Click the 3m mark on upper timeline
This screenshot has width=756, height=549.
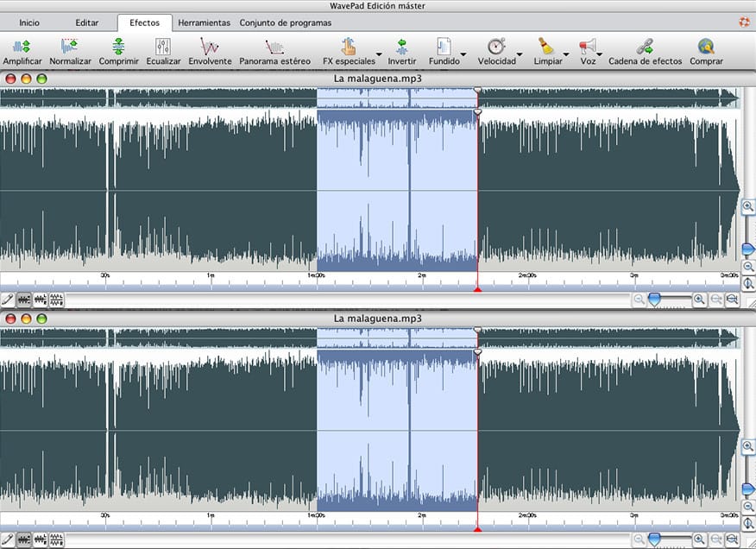[634, 275]
